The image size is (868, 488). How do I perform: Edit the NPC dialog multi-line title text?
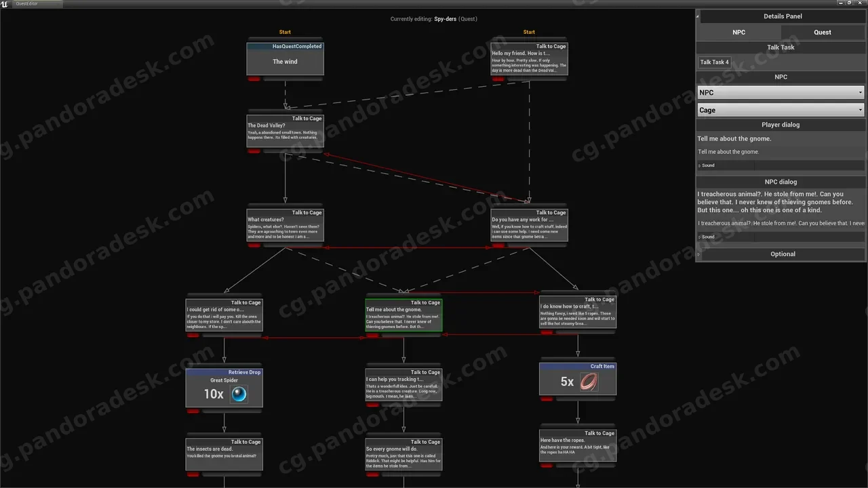(781, 202)
